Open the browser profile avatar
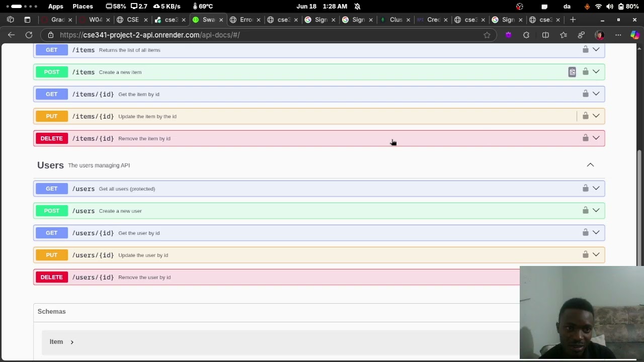Screen dimensions: 644x362 coord(599,35)
